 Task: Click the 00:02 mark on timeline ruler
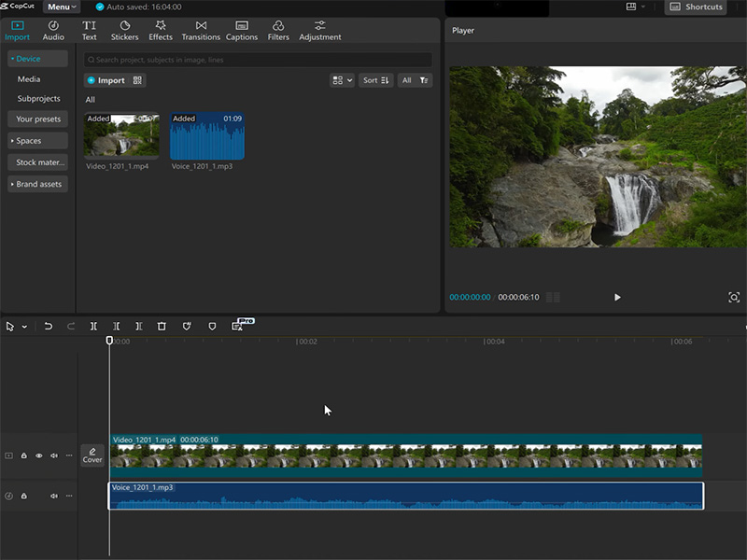(306, 342)
